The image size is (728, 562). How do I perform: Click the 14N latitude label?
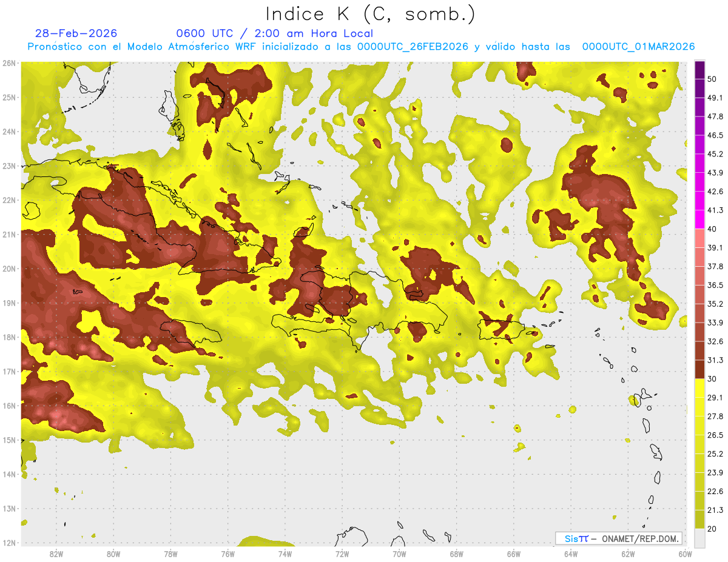point(9,474)
